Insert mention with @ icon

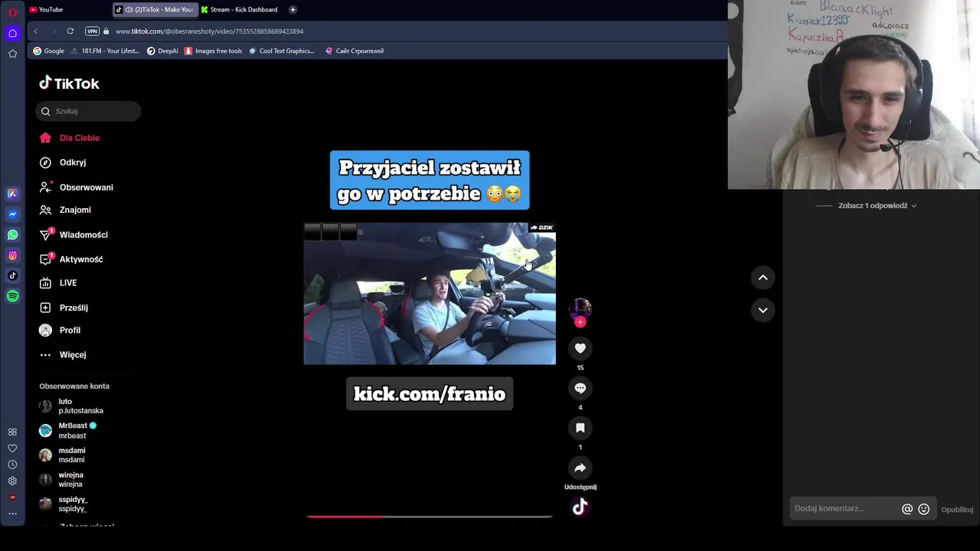[x=907, y=509]
